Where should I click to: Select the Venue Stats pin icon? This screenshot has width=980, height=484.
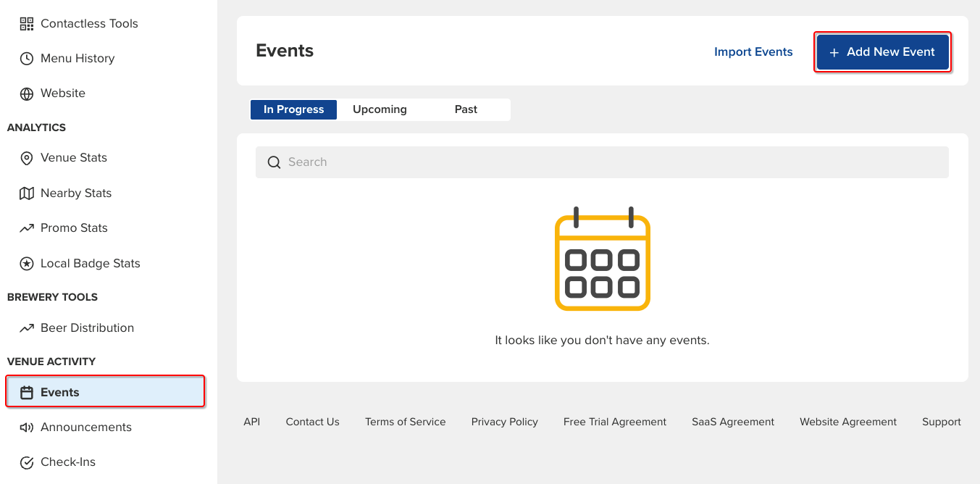click(27, 158)
